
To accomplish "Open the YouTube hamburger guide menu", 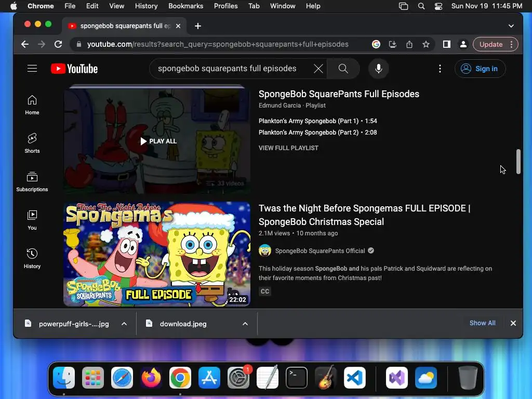I will pyautogui.click(x=32, y=69).
